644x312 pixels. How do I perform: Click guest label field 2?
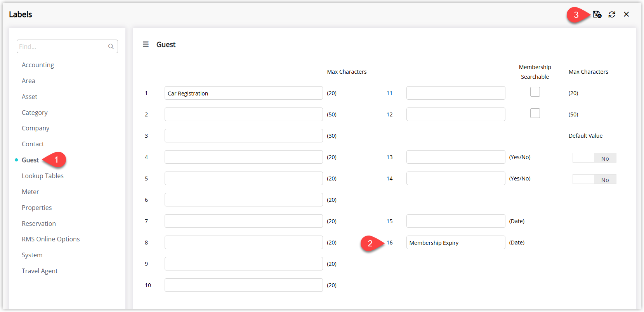point(243,114)
